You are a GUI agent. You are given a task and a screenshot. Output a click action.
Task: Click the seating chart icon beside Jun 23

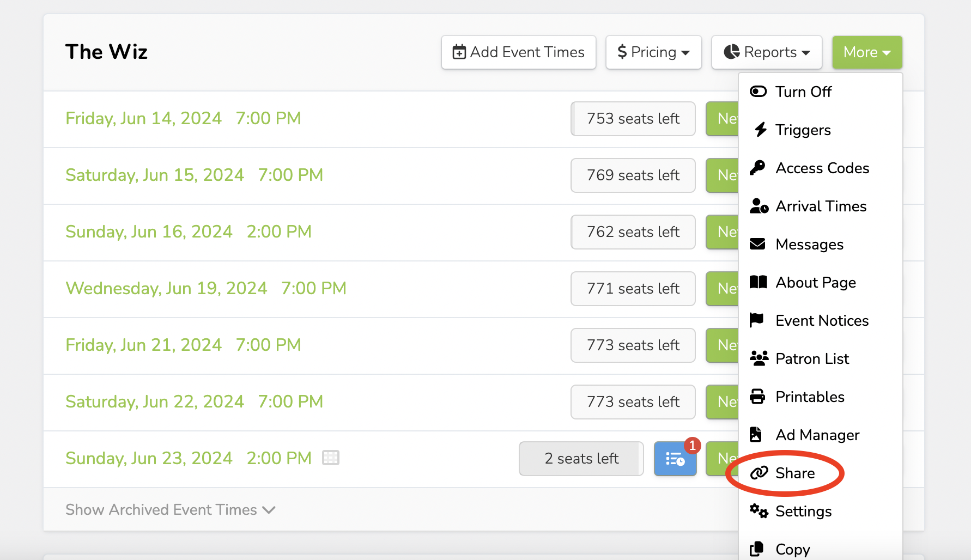(331, 458)
